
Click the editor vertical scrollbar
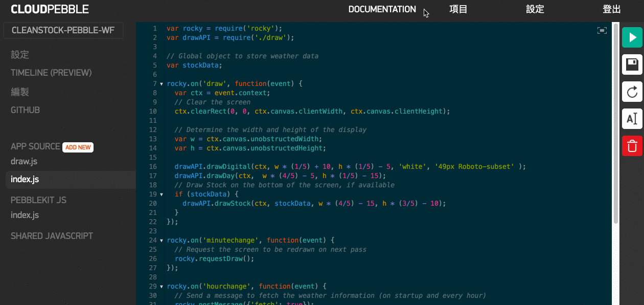coord(615,123)
